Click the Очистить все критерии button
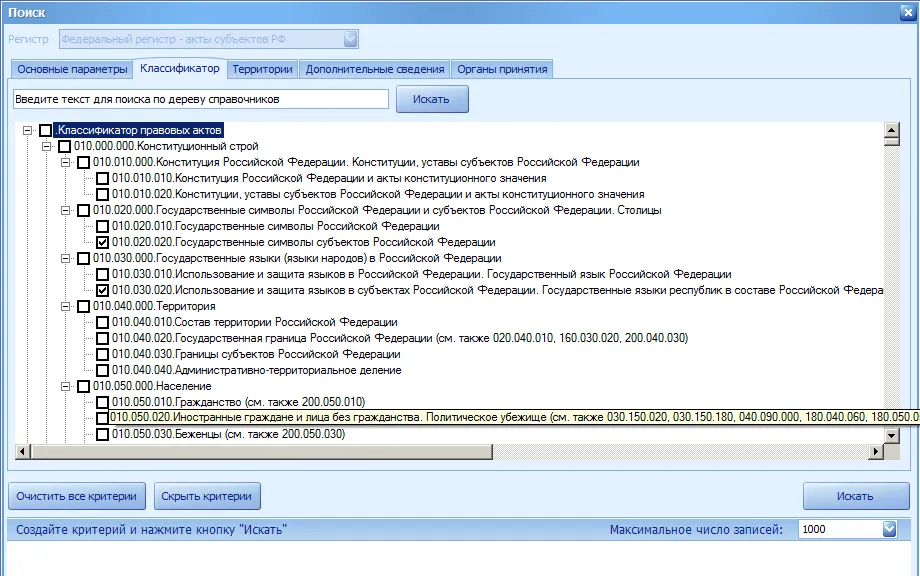Screen dimensions: 920x576 [77, 496]
